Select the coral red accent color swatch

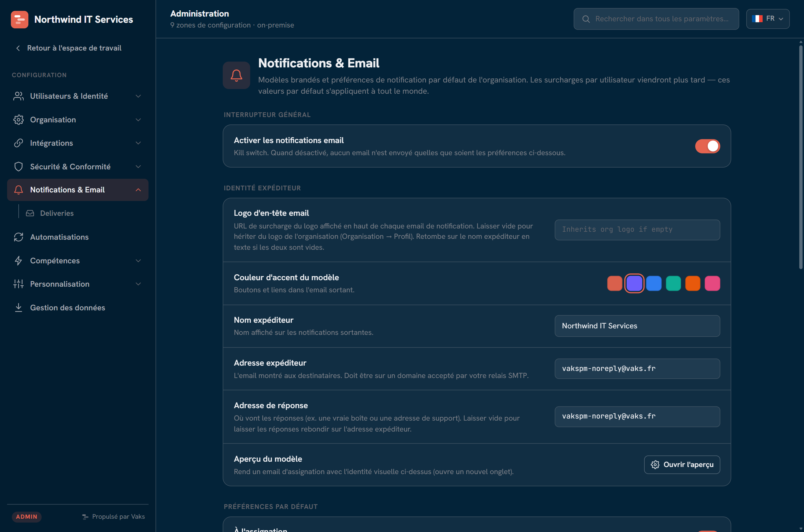tap(614, 283)
